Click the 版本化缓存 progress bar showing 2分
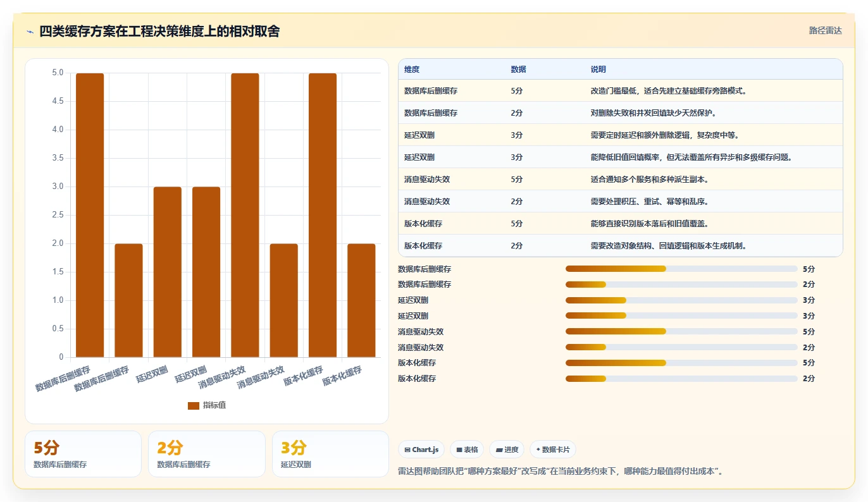The height and width of the screenshot is (502, 868). click(x=681, y=379)
